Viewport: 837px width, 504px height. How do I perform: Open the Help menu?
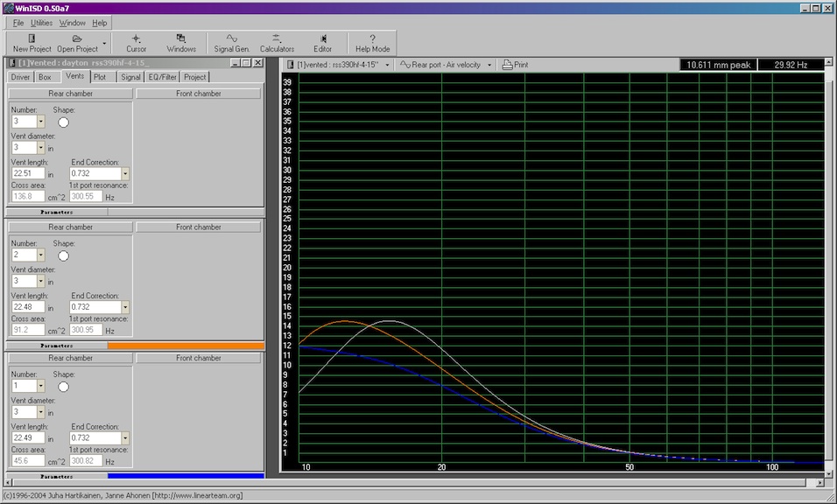(99, 23)
